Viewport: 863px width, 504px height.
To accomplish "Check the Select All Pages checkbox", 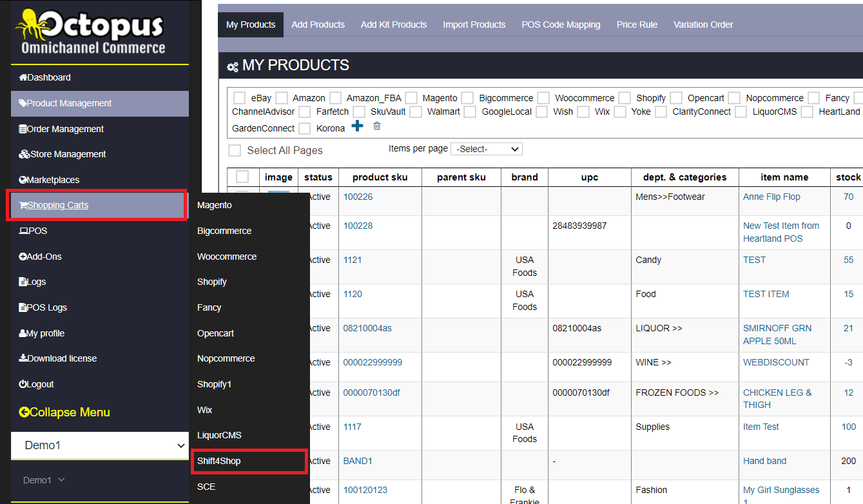I will coord(235,150).
